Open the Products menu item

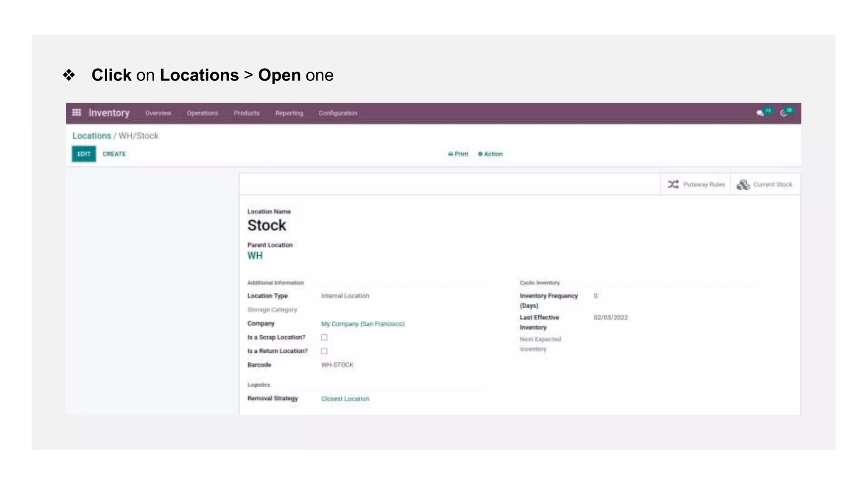point(247,113)
